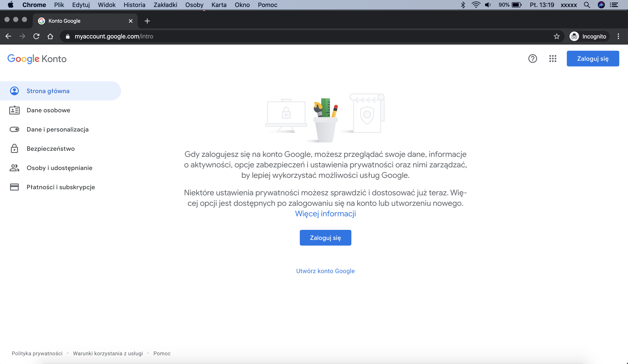628x364 pixels.
Task: Open the Karta menu
Action: (219, 5)
